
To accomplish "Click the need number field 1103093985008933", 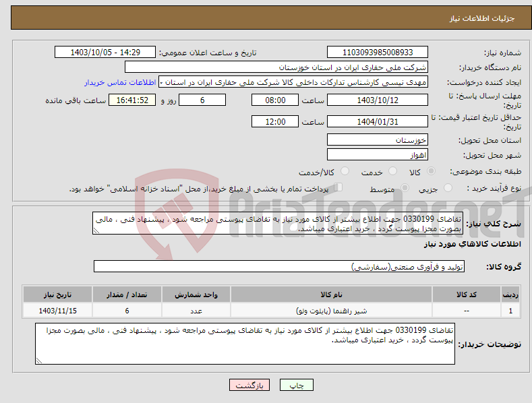I will pos(378,53).
